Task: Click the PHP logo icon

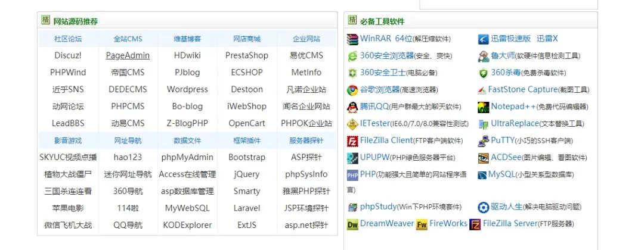Action: tap(352, 175)
